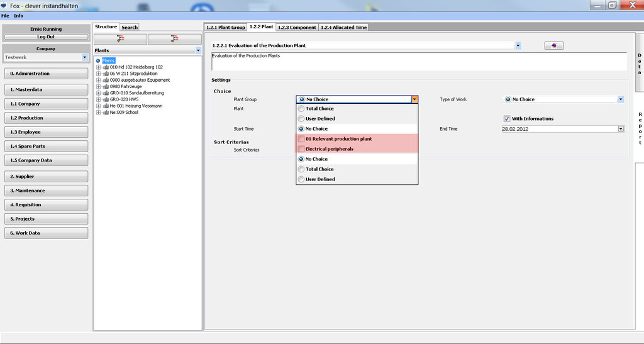Image resolution: width=644 pixels, height=344 pixels.
Task: Open the 3. Maintenance section
Action: (x=45, y=191)
